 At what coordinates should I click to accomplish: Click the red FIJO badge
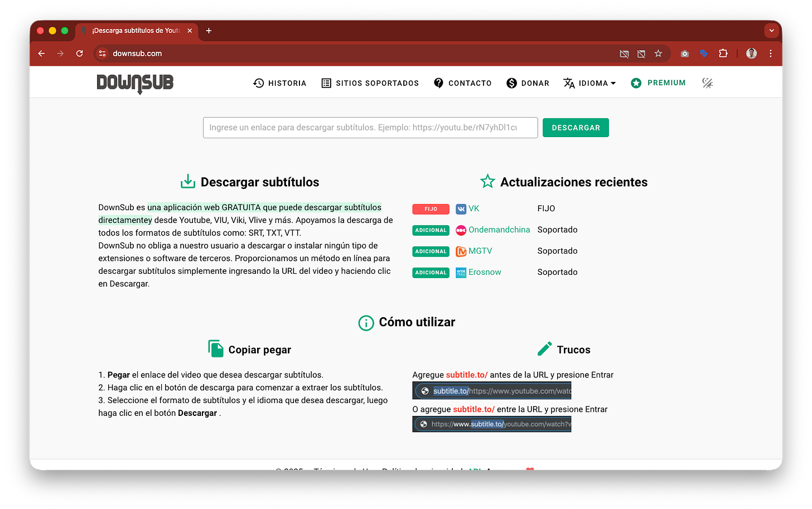coord(431,209)
